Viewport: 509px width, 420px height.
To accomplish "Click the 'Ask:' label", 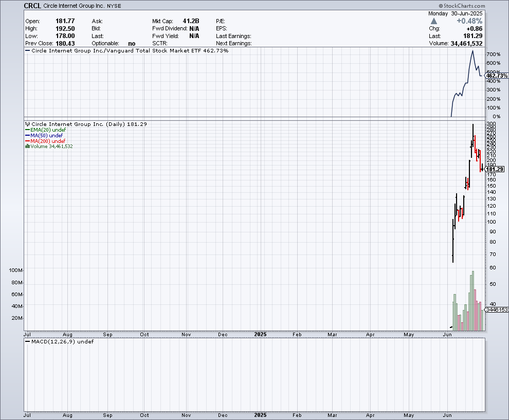I will (97, 21).
